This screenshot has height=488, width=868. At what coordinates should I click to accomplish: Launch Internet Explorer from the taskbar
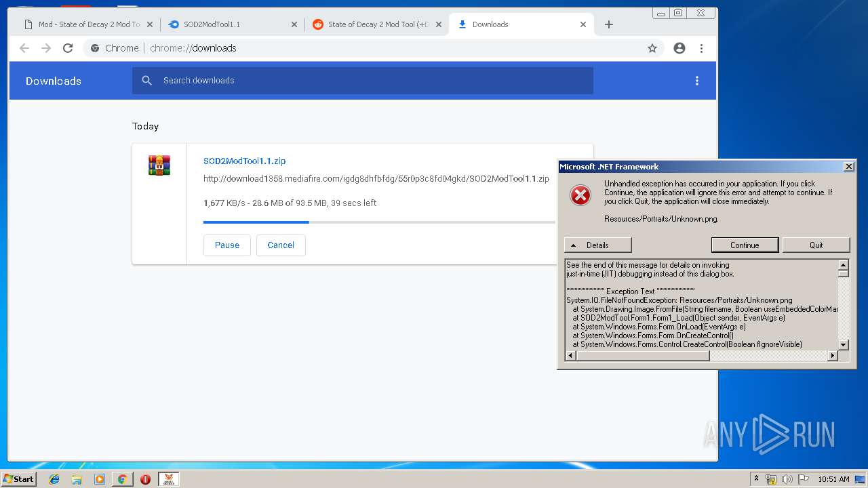(54, 479)
